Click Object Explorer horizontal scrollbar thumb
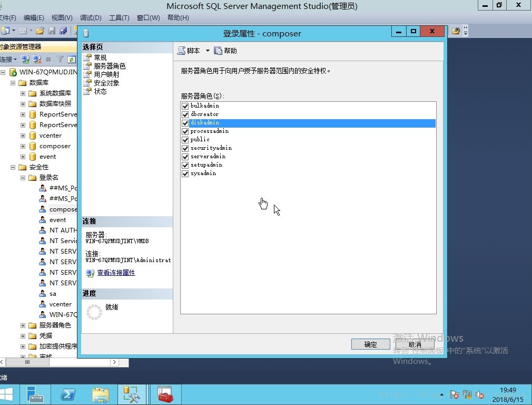532x405 pixels. [27, 362]
